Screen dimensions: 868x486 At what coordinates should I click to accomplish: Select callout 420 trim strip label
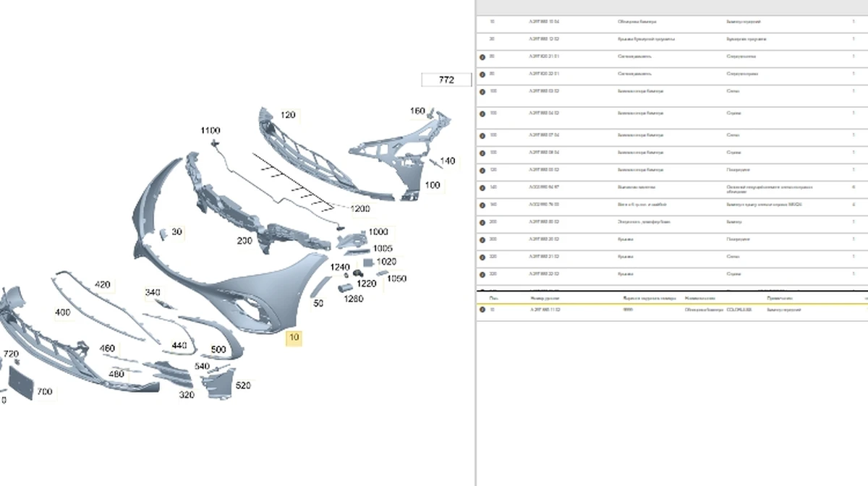coord(103,285)
